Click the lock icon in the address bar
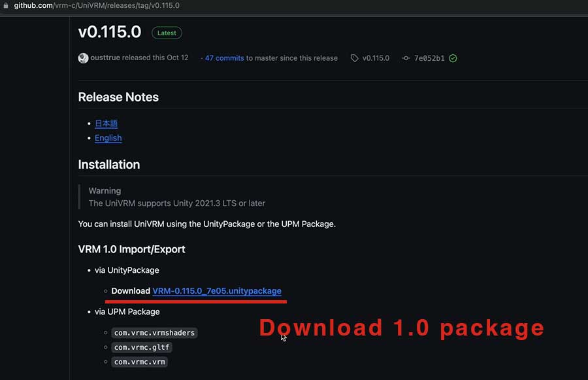Image resolution: width=588 pixels, height=380 pixels. [6, 5]
